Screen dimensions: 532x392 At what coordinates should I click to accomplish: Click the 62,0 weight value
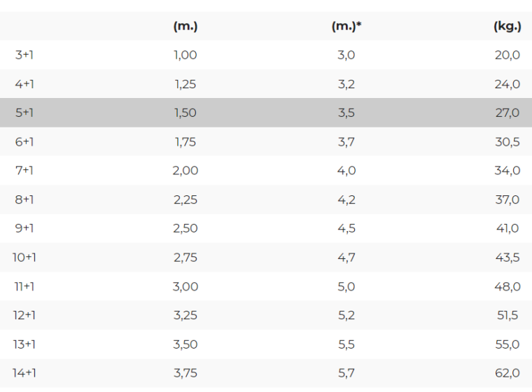coord(507,373)
